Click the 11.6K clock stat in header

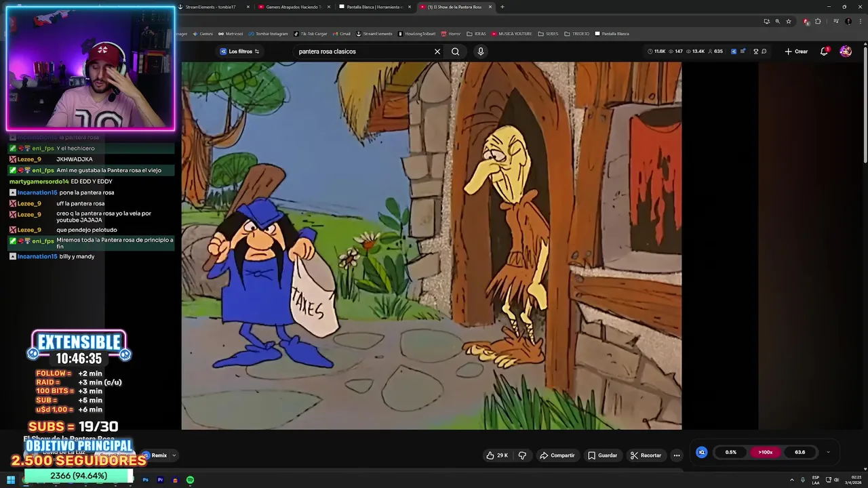656,52
